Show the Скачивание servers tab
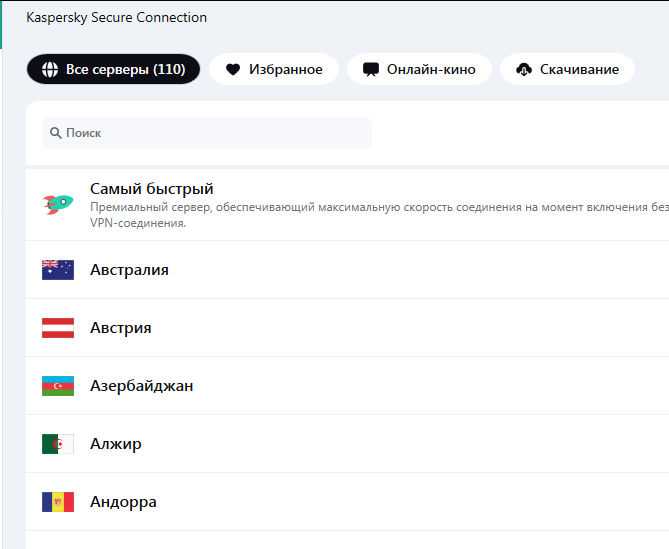The height and width of the screenshot is (549, 669). click(568, 70)
